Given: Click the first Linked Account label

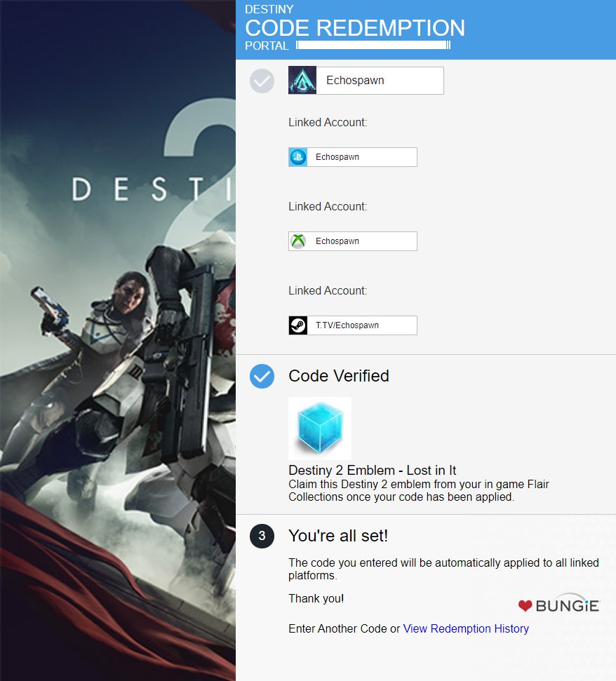Looking at the screenshot, I should (328, 123).
